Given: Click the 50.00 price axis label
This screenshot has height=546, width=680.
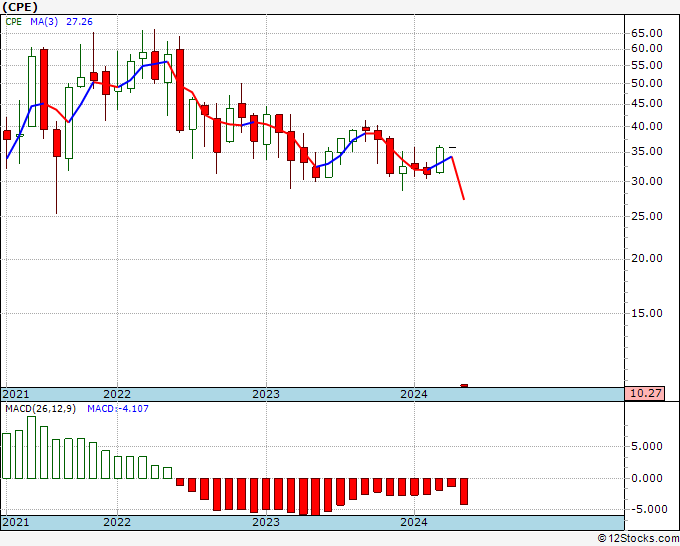Looking at the screenshot, I should coord(647,83).
